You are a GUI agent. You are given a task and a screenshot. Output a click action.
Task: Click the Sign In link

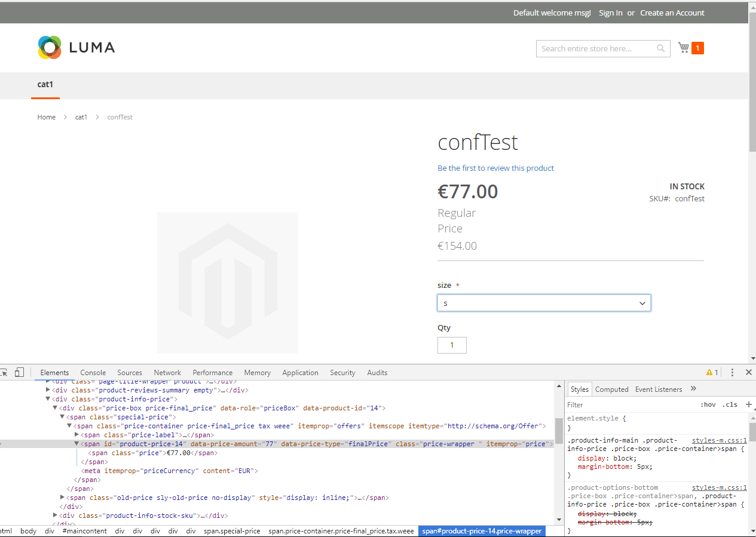coord(611,13)
